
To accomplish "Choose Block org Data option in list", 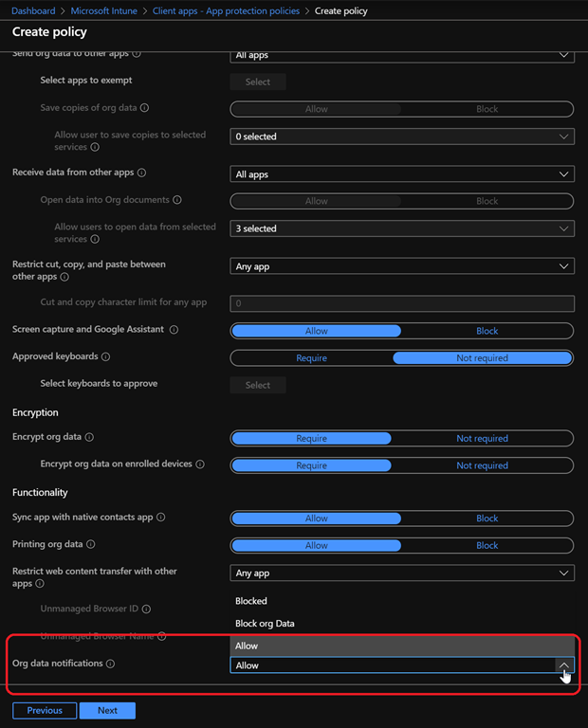I will click(265, 623).
